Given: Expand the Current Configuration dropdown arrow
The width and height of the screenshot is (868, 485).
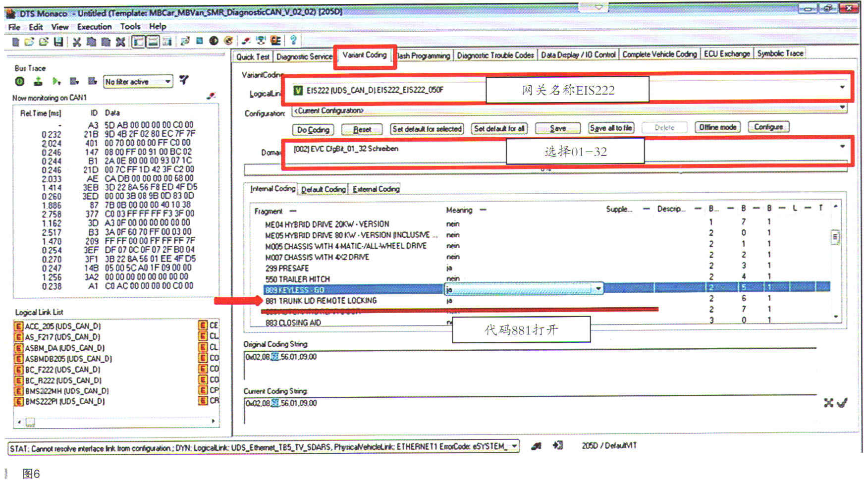Looking at the screenshot, I should 842,108.
